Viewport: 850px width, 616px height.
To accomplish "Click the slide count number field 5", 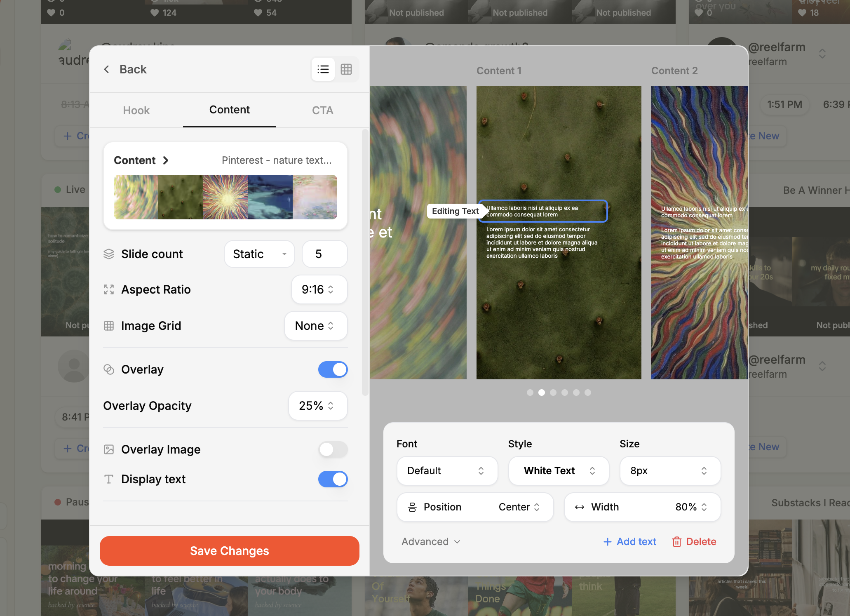I will (x=325, y=254).
